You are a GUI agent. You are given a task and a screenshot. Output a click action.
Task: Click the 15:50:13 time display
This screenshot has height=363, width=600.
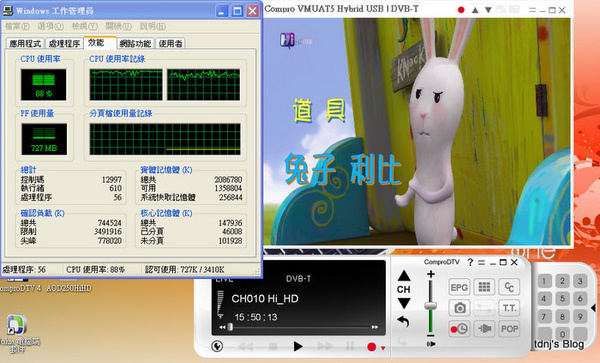tap(256, 317)
